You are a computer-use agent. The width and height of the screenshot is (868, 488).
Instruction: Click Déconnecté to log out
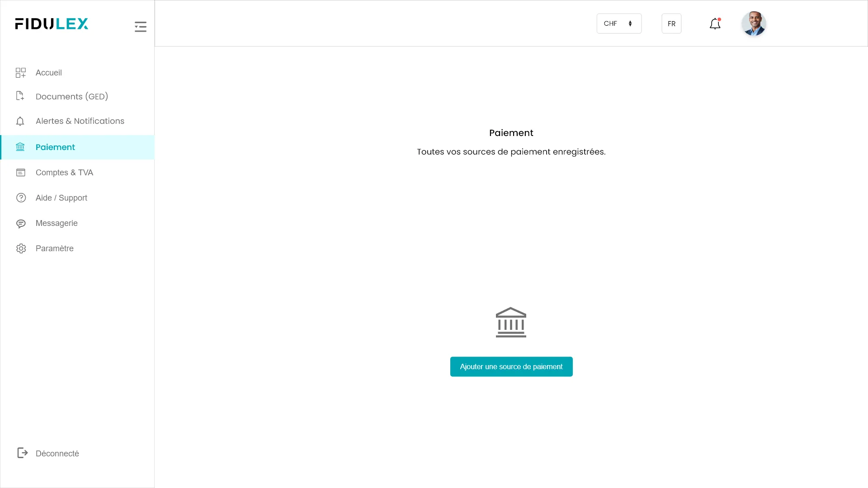pos(57,453)
